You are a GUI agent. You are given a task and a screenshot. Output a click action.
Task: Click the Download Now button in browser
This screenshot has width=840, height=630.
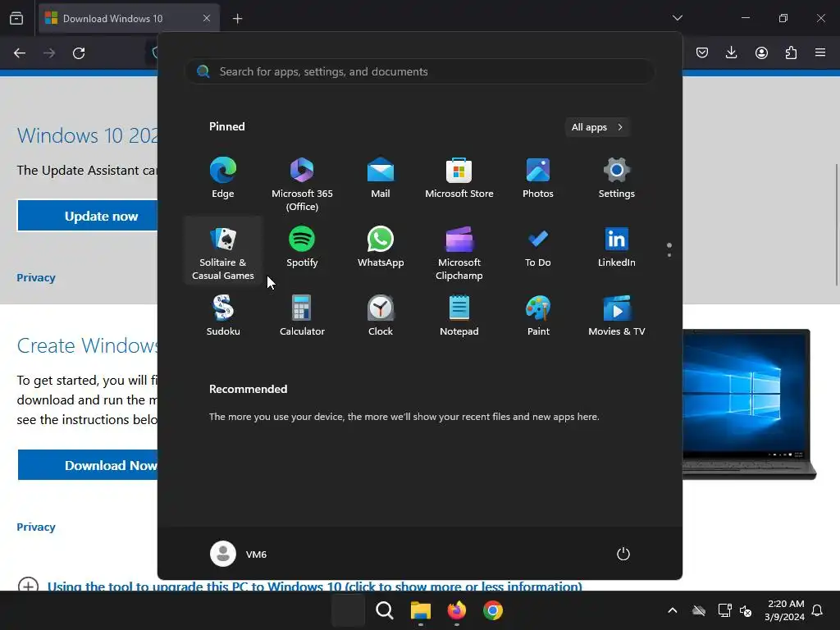(87, 465)
